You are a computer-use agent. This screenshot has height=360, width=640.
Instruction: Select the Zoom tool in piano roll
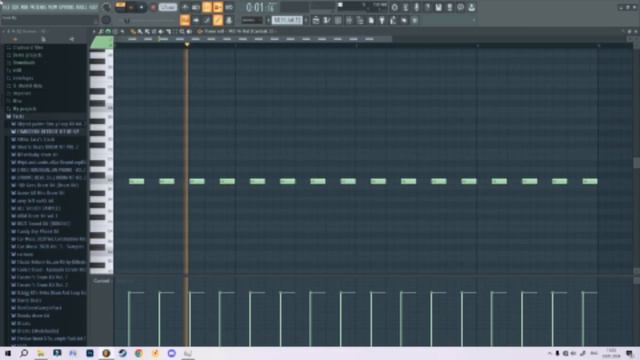coord(182,31)
